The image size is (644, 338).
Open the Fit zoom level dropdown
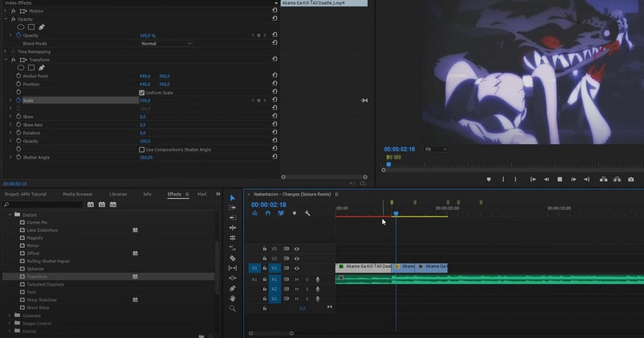coord(436,149)
